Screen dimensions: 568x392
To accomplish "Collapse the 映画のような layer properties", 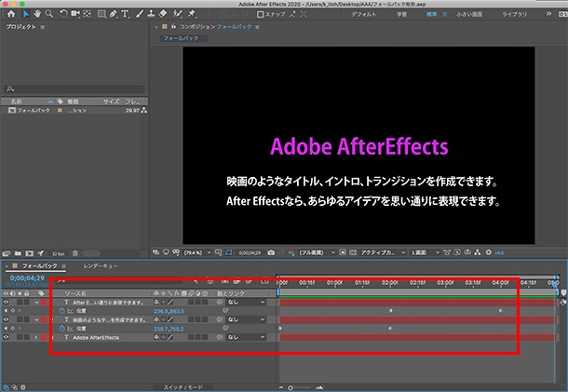I will pyautogui.click(x=36, y=319).
